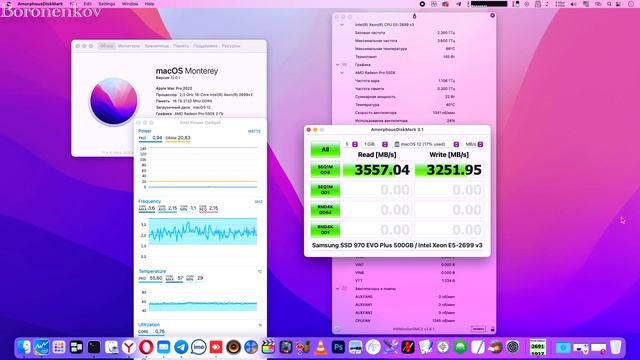Click the circular record icon in menu bar
Viewport: 640px width, 360px height.
pos(422,4)
